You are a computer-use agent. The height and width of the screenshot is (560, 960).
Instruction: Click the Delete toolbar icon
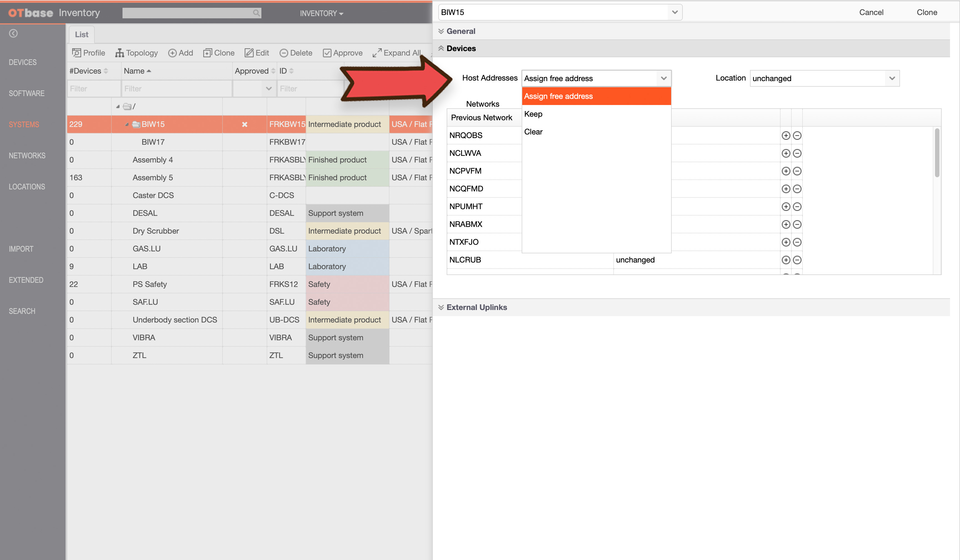click(x=283, y=53)
